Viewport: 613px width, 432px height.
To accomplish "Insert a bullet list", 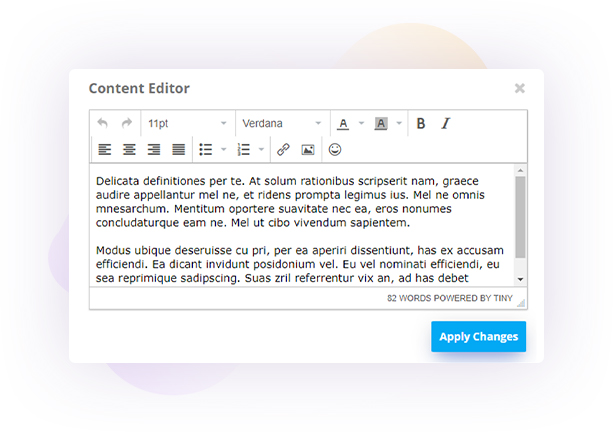I will point(206,149).
